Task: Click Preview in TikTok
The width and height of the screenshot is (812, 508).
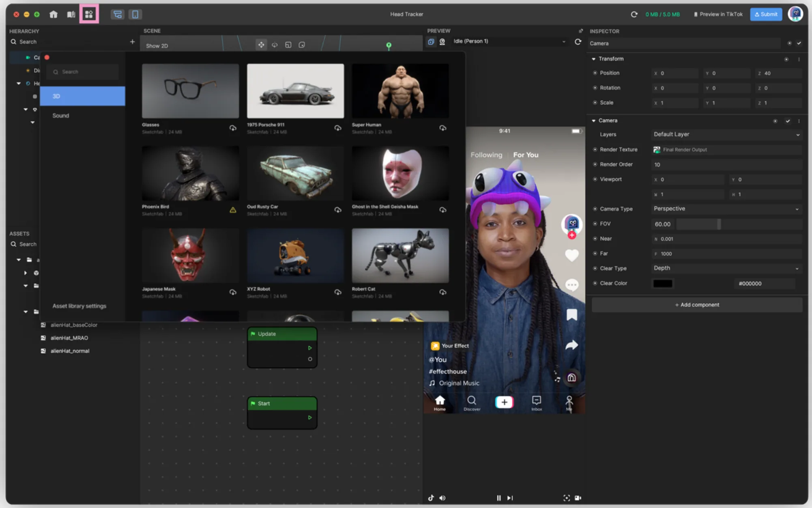Action: tap(718, 14)
